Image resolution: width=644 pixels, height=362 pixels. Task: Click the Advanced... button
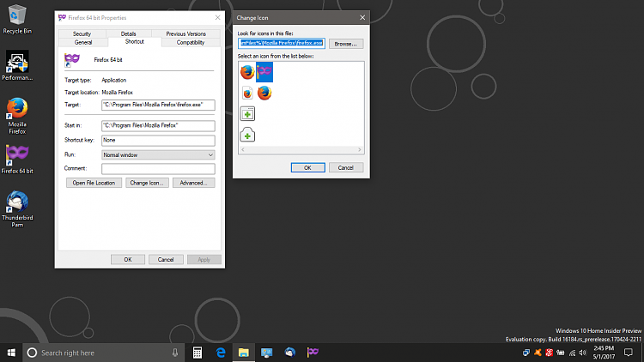pyautogui.click(x=193, y=183)
